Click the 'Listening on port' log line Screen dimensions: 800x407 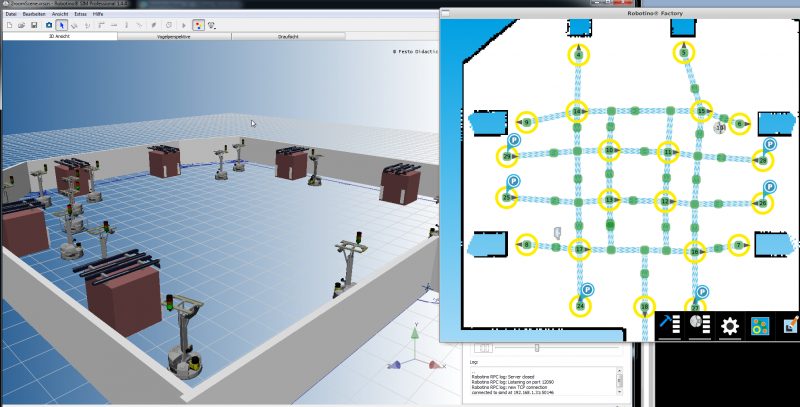(512, 382)
